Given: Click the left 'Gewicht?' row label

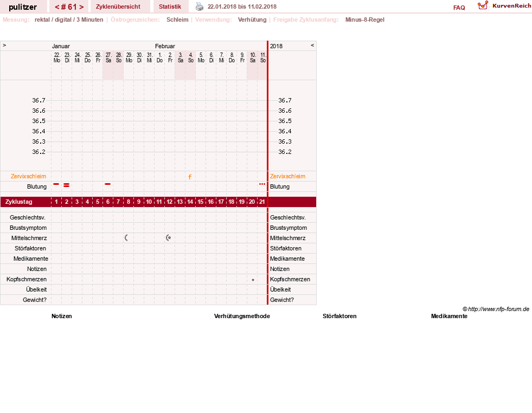Looking at the screenshot, I should [35, 300].
